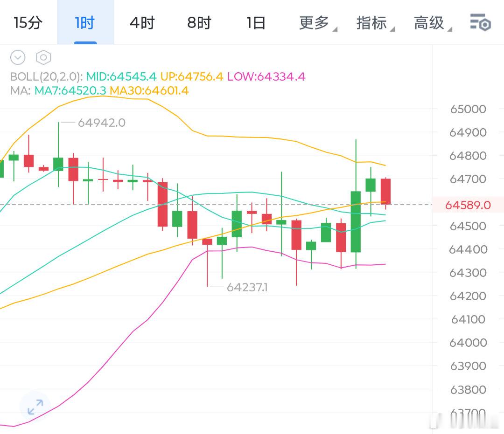The image size is (504, 434).
Task: Click the 64200 price axis label
Action: pos(468,296)
